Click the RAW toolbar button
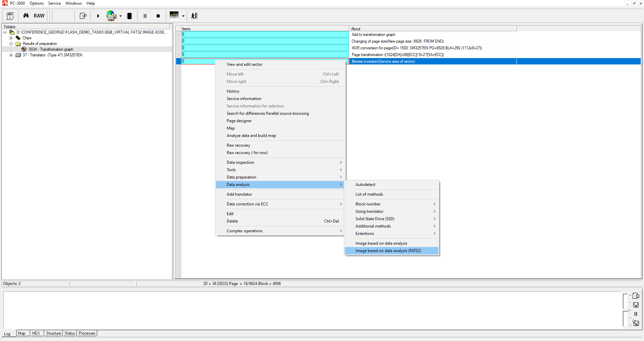Viewport: 644px width, 341px height. 39,16
